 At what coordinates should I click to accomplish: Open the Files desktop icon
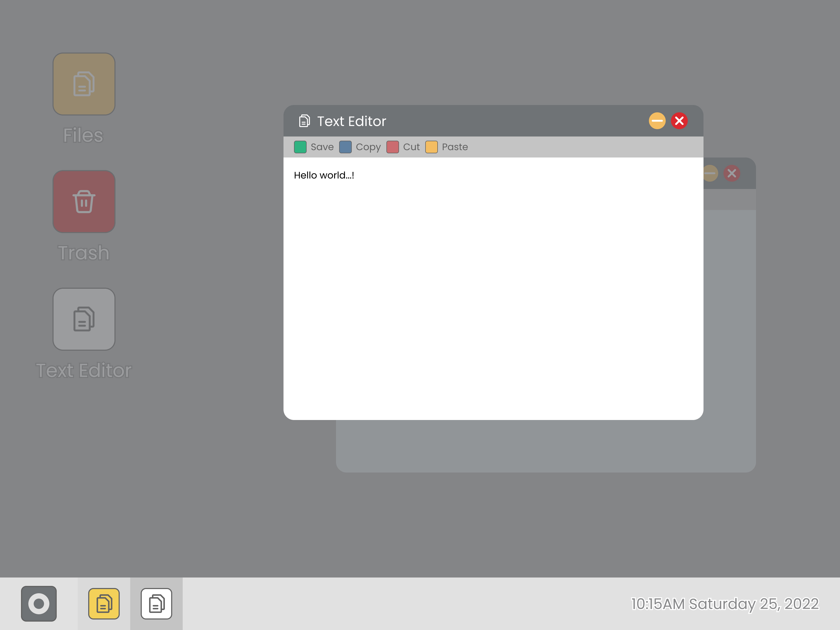[84, 84]
